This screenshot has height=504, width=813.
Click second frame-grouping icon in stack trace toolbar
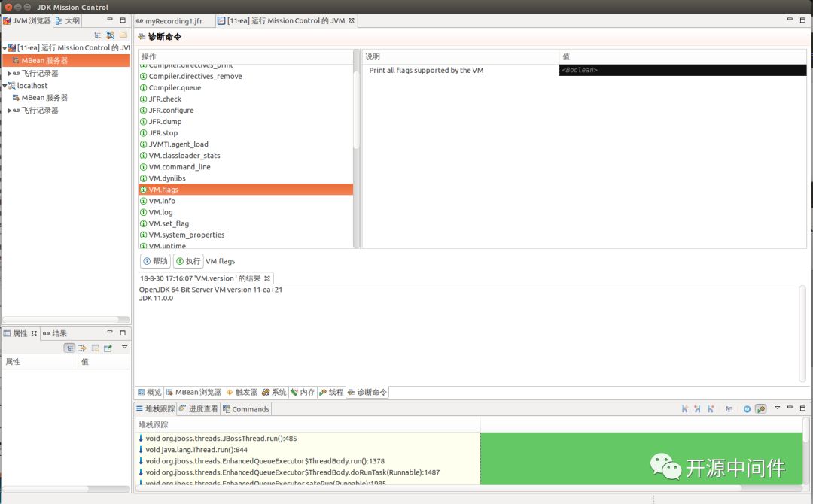[x=697, y=408]
